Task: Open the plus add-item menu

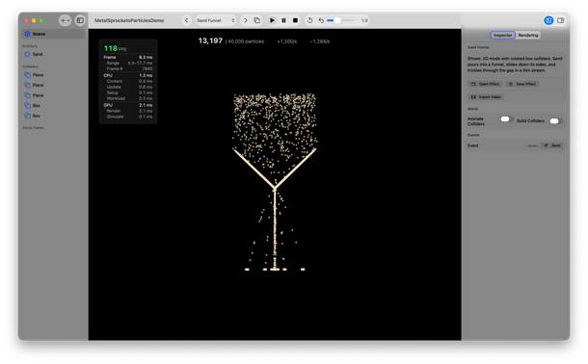Action: [x=65, y=20]
